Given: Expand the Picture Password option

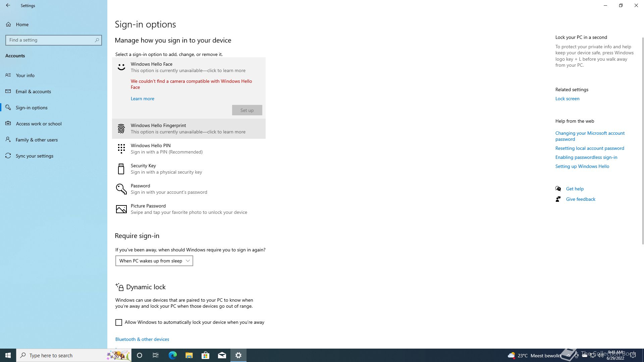Looking at the screenshot, I should (x=189, y=209).
